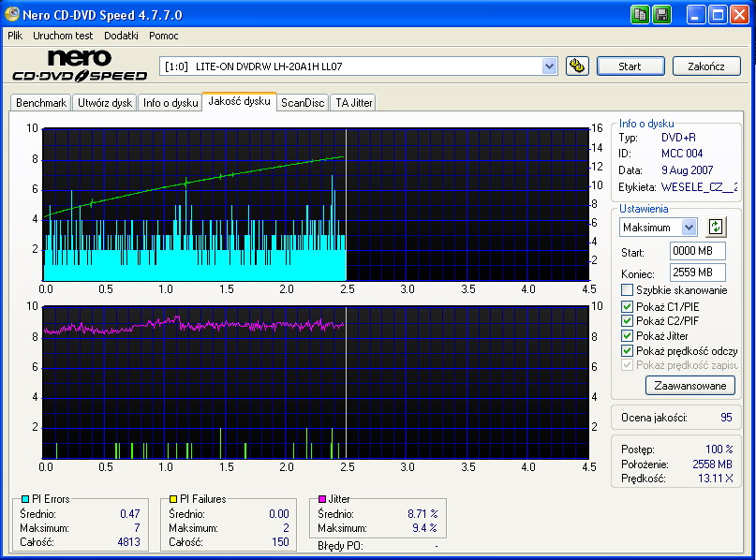Click the Nero disc icon in title bar

click(11, 14)
